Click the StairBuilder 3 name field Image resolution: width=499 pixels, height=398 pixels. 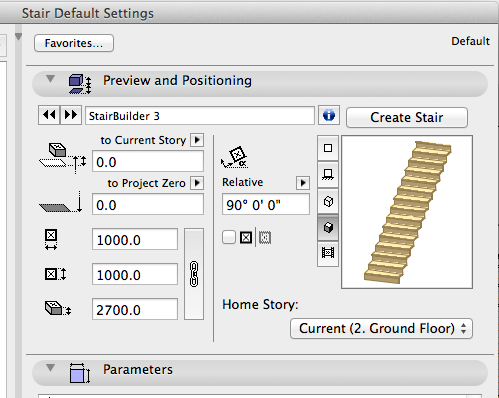(200, 116)
